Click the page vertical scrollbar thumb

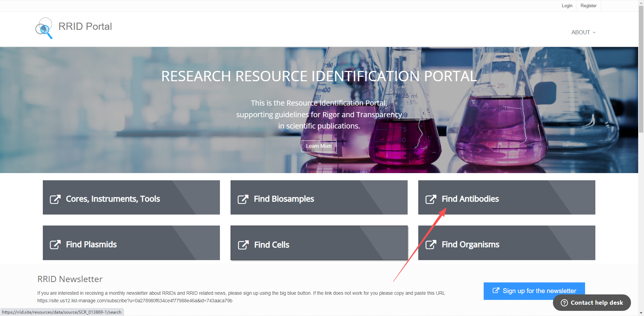click(641, 69)
